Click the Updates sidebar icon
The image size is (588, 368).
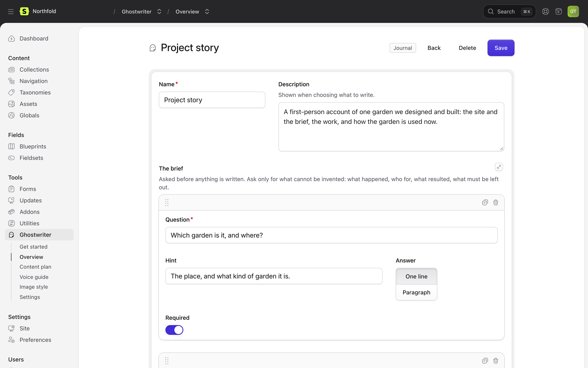[x=11, y=200]
